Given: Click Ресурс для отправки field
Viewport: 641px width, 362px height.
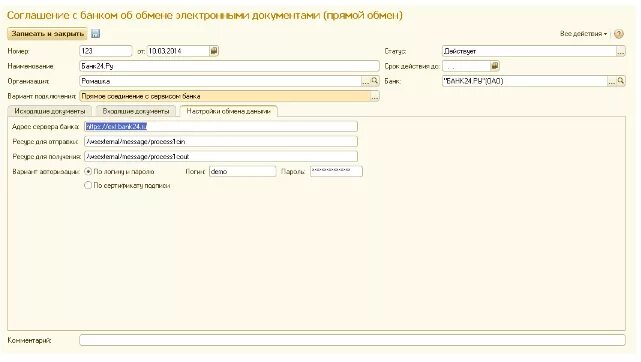Looking at the screenshot, I should (x=221, y=142).
